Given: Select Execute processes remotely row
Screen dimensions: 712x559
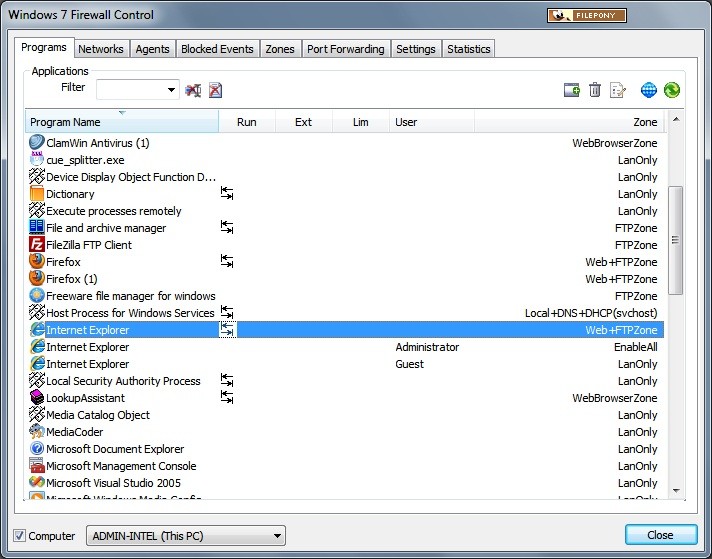Looking at the screenshot, I should (x=345, y=211).
